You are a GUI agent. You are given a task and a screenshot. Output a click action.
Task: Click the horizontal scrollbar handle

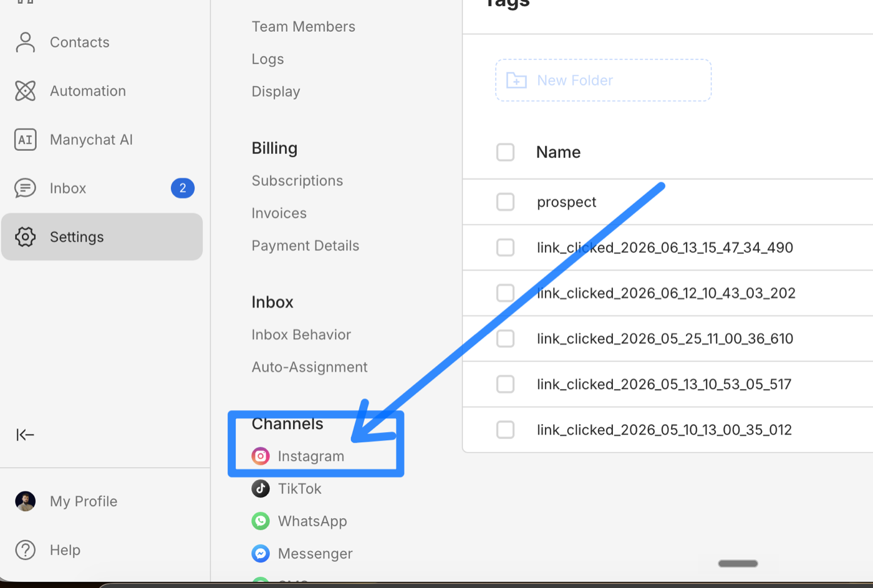tap(738, 564)
